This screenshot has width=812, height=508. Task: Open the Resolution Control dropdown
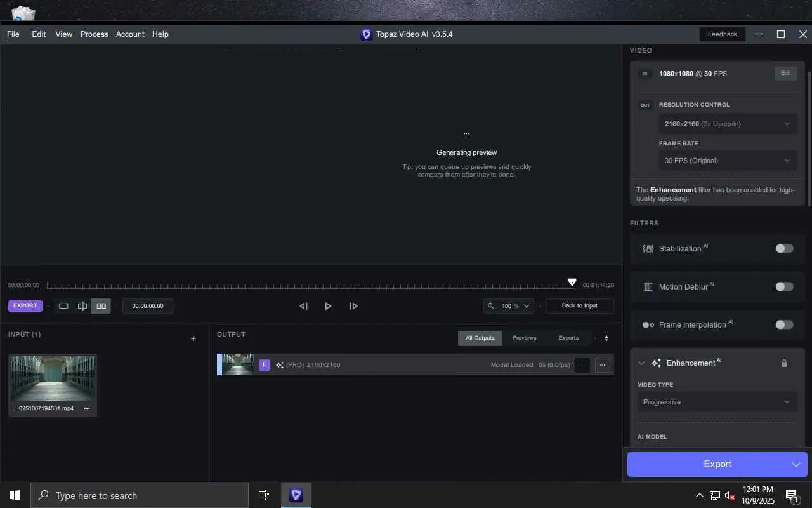[x=728, y=124]
